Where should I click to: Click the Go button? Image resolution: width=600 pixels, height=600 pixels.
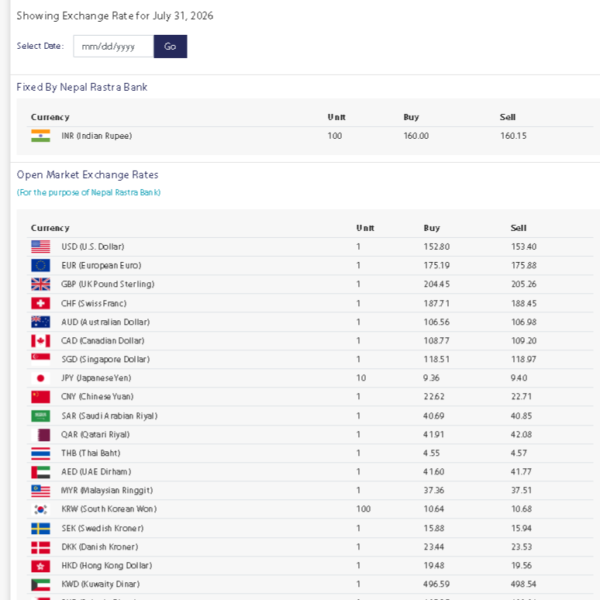(170, 46)
